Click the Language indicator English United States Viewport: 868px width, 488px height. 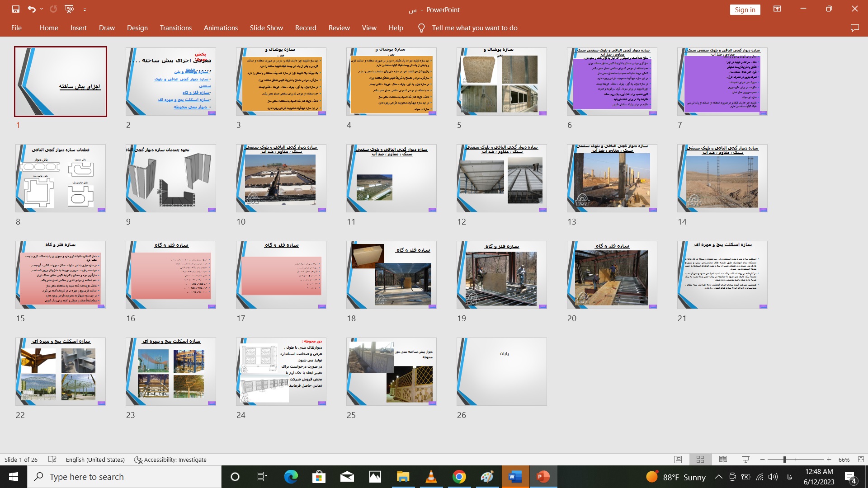tap(95, 460)
